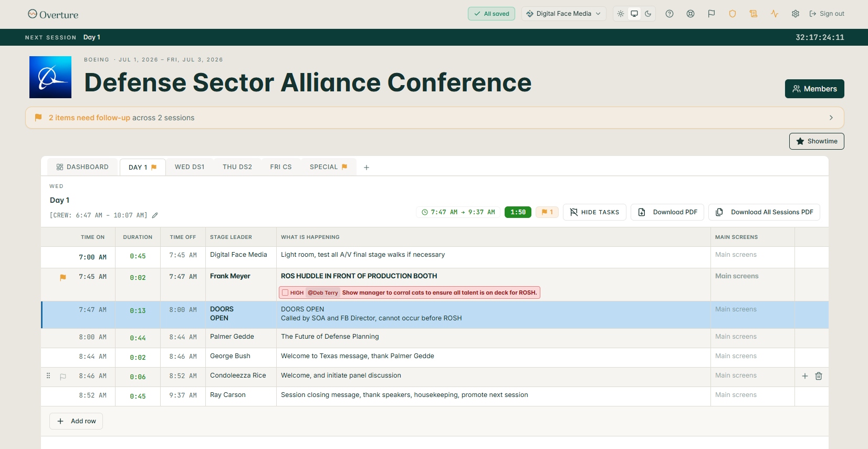Click 2 items need follow-up link

click(x=89, y=118)
